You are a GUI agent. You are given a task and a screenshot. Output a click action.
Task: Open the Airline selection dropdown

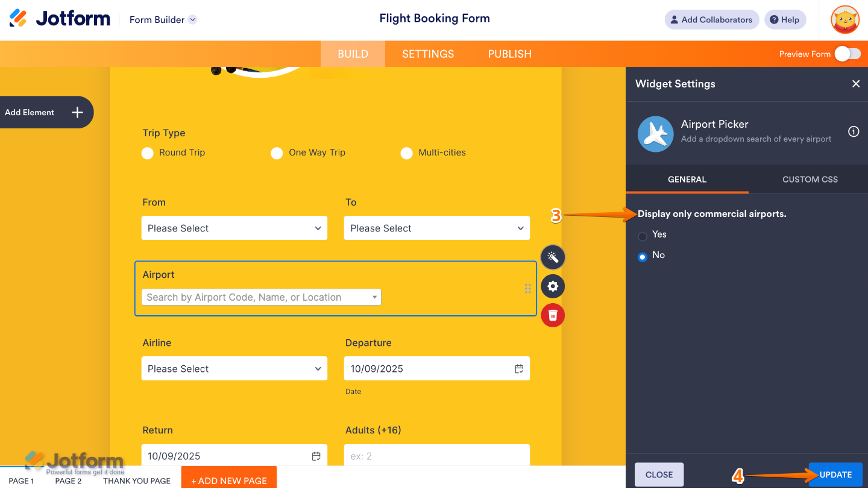(234, 368)
